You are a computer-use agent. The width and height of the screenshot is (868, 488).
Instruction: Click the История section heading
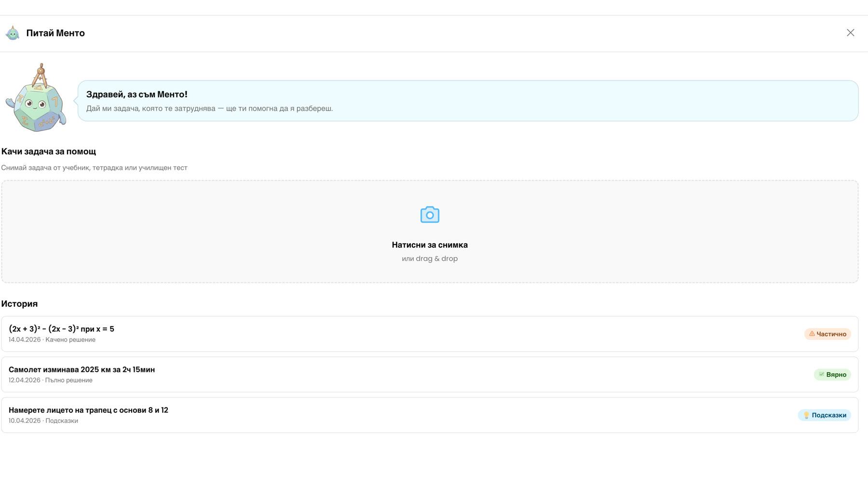19,304
